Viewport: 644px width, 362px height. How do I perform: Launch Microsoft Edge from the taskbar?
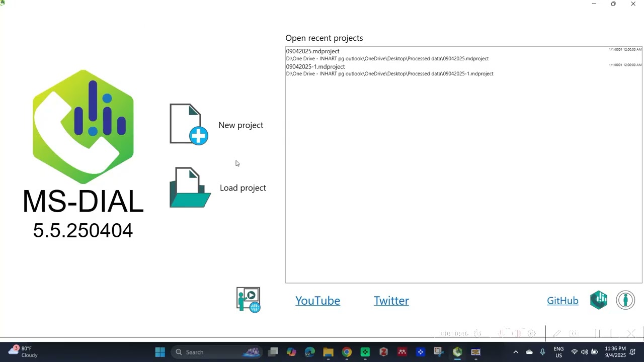tap(310, 352)
